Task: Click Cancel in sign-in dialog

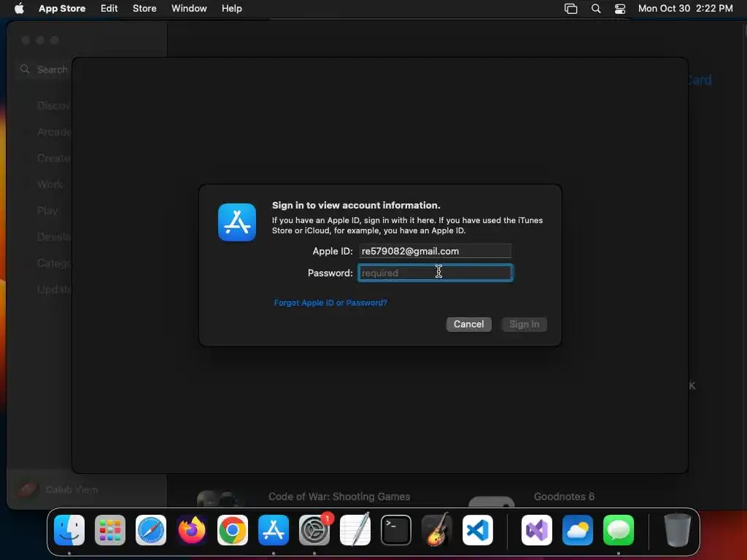Action: coord(469,324)
